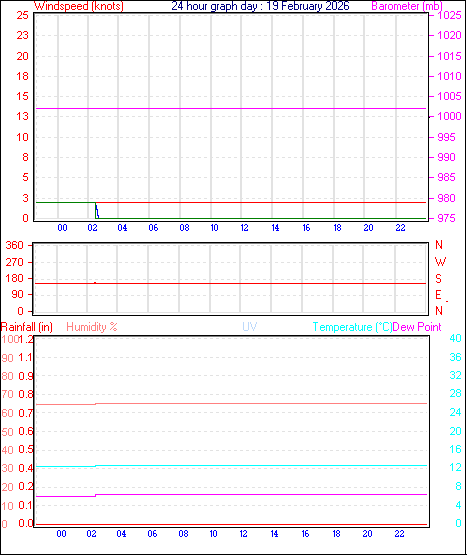Select the 980 barometer scale value
Viewport: 467px width, 559px height.
[446, 198]
